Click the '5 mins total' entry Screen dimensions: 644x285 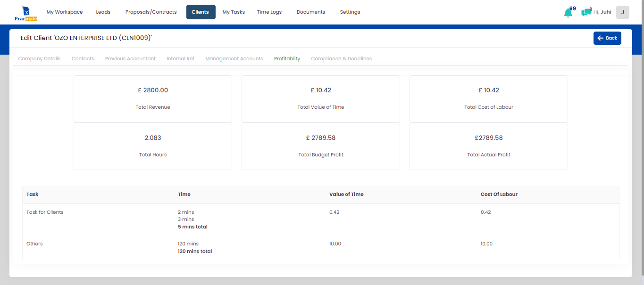pyautogui.click(x=192, y=227)
